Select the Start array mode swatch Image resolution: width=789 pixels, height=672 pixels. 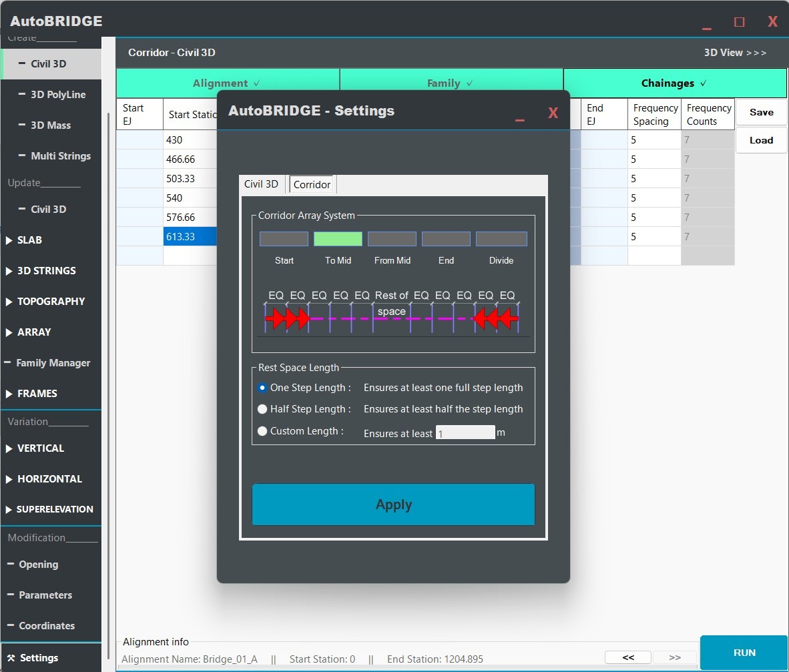(284, 239)
